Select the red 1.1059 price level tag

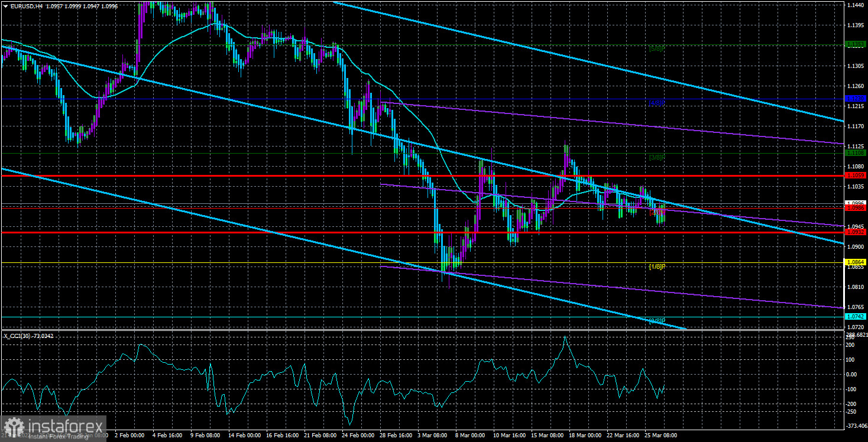click(x=854, y=175)
